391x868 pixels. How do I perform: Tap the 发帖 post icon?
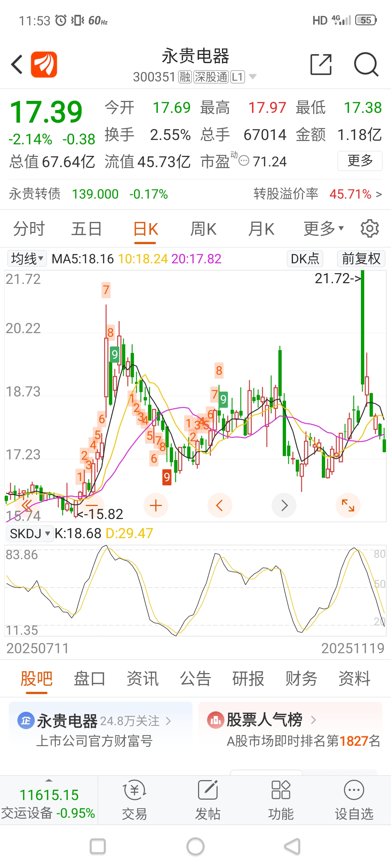(x=208, y=790)
